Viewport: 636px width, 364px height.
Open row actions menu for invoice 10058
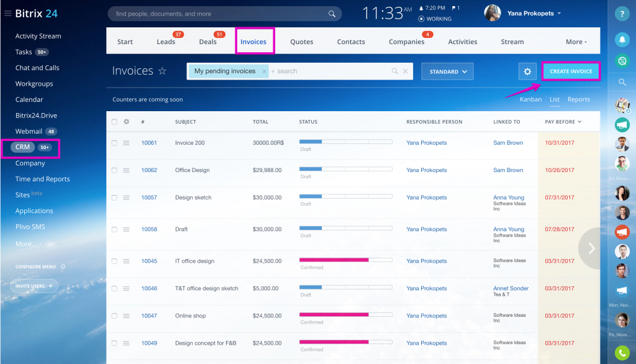[x=126, y=229]
